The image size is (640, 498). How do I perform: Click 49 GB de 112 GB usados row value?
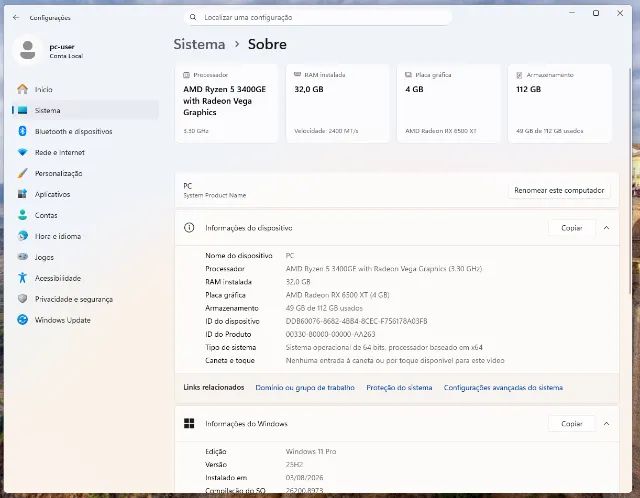pyautogui.click(x=324, y=308)
